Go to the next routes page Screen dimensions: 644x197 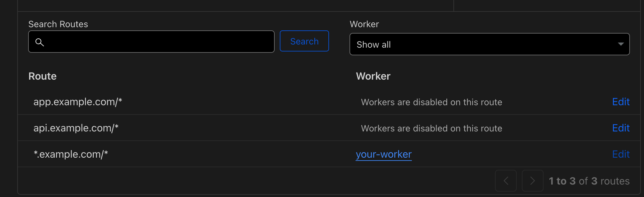pos(532,181)
